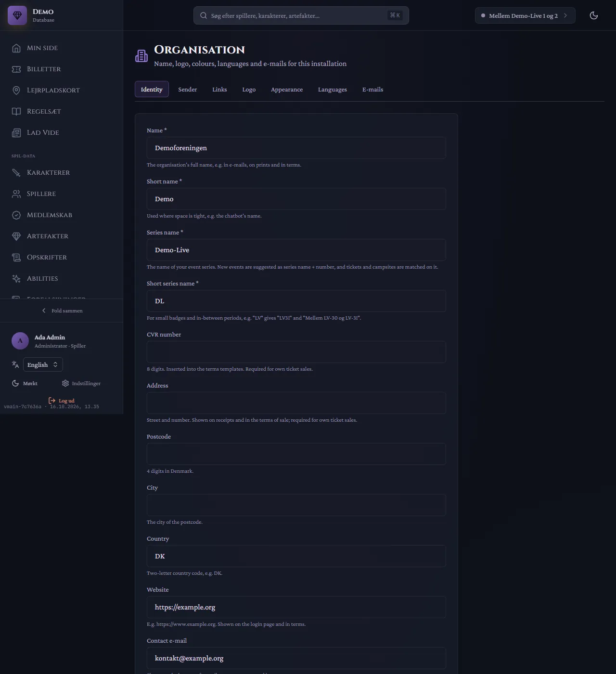
Task: Click the translate language icon
Action: click(x=15, y=364)
